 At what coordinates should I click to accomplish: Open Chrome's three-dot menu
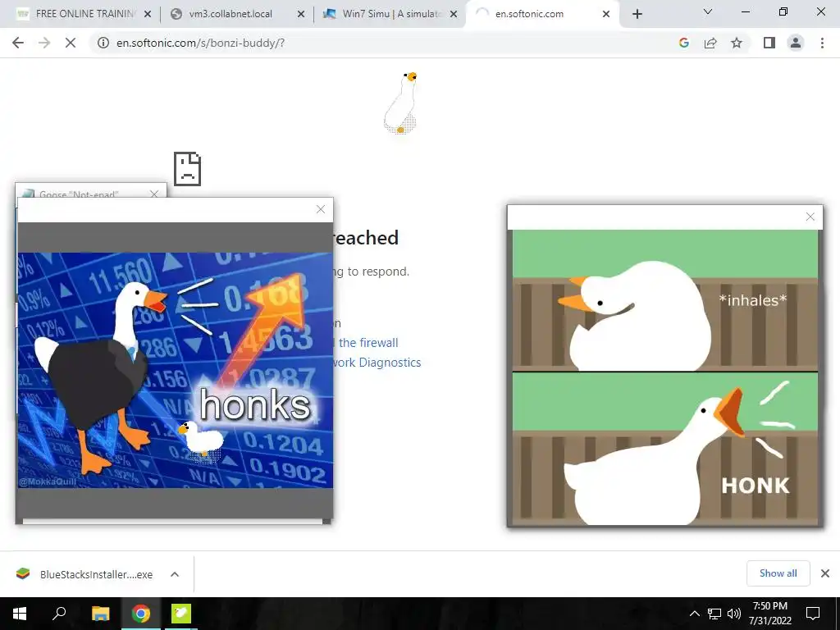[x=822, y=43]
